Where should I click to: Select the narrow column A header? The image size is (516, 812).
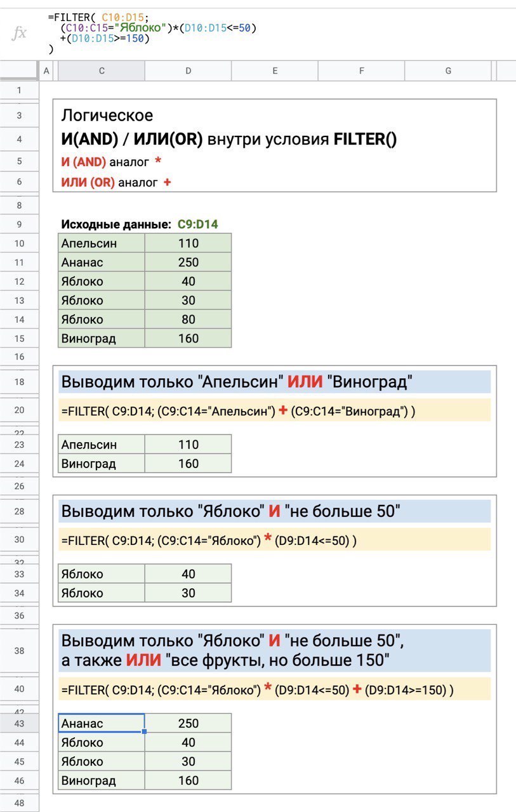(46, 71)
